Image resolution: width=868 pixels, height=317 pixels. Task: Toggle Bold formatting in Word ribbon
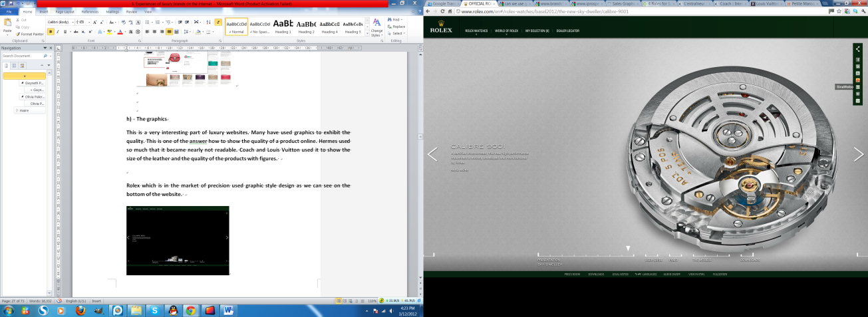pos(51,31)
